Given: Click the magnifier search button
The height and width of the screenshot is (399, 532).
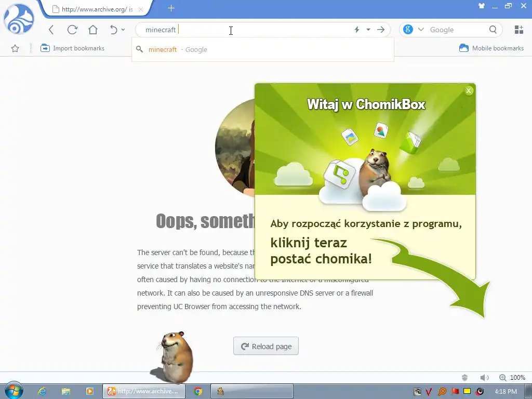Looking at the screenshot, I should 493,30.
